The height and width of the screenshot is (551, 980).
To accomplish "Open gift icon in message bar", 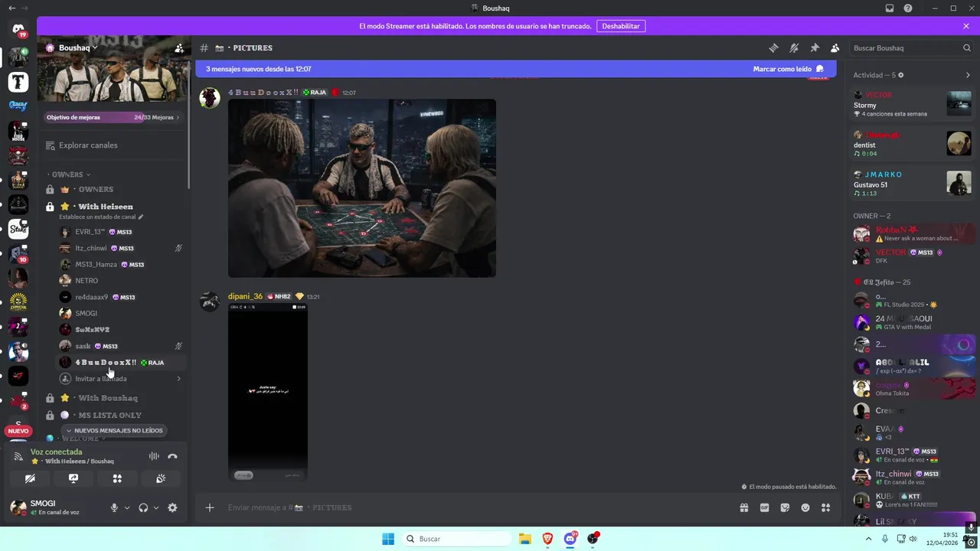I will coord(744,507).
